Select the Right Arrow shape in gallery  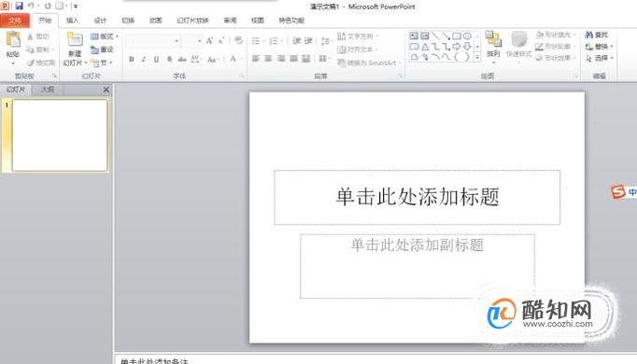click(457, 47)
